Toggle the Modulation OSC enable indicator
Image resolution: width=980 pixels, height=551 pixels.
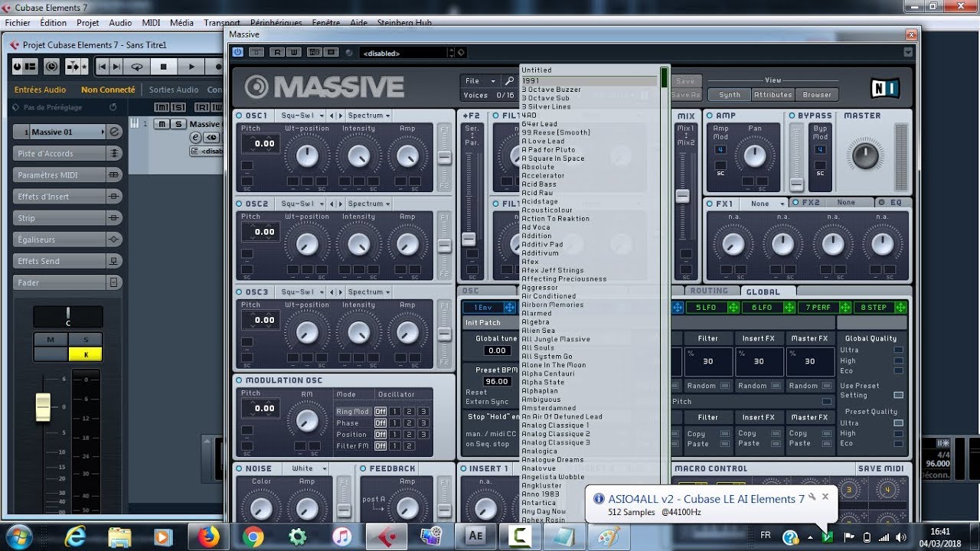point(240,380)
